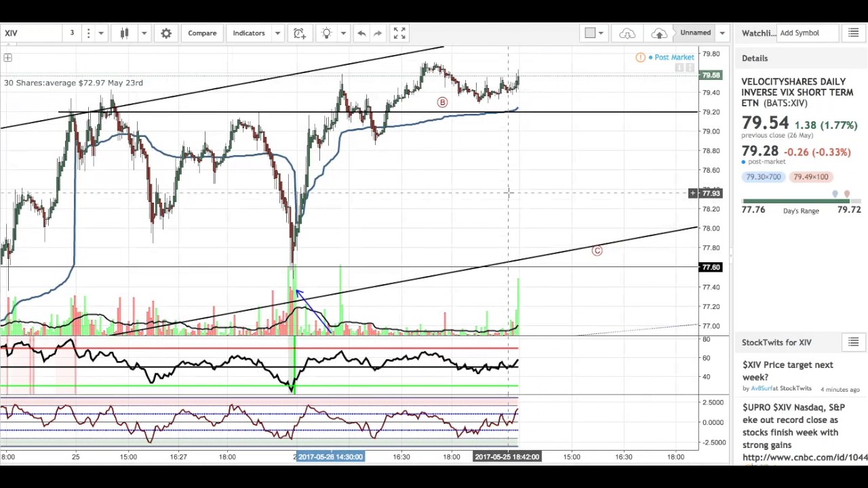Open the Indicators menu
Screen dimensions: 868x488
point(249,33)
